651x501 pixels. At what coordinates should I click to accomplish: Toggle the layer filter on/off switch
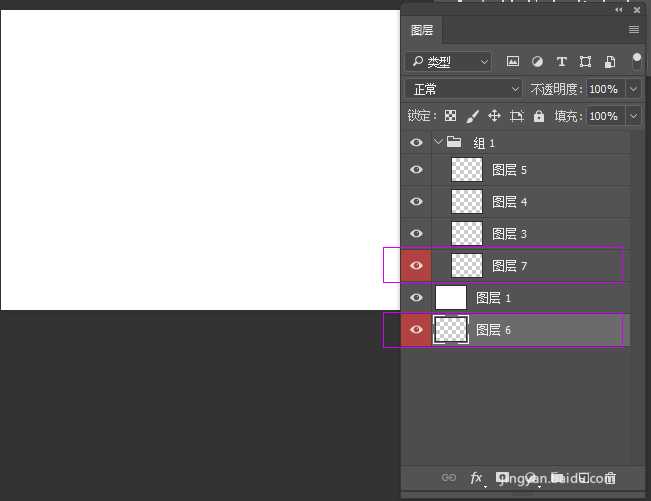click(x=636, y=61)
